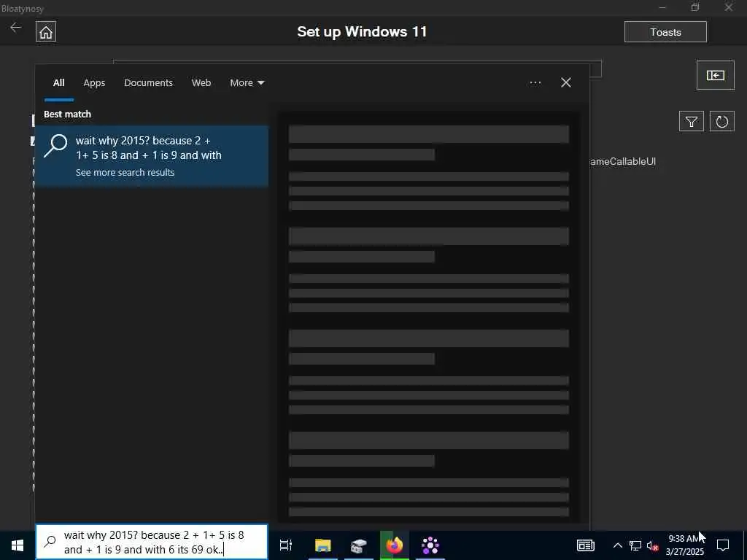
Task: Open the best match search result
Action: tap(152, 156)
